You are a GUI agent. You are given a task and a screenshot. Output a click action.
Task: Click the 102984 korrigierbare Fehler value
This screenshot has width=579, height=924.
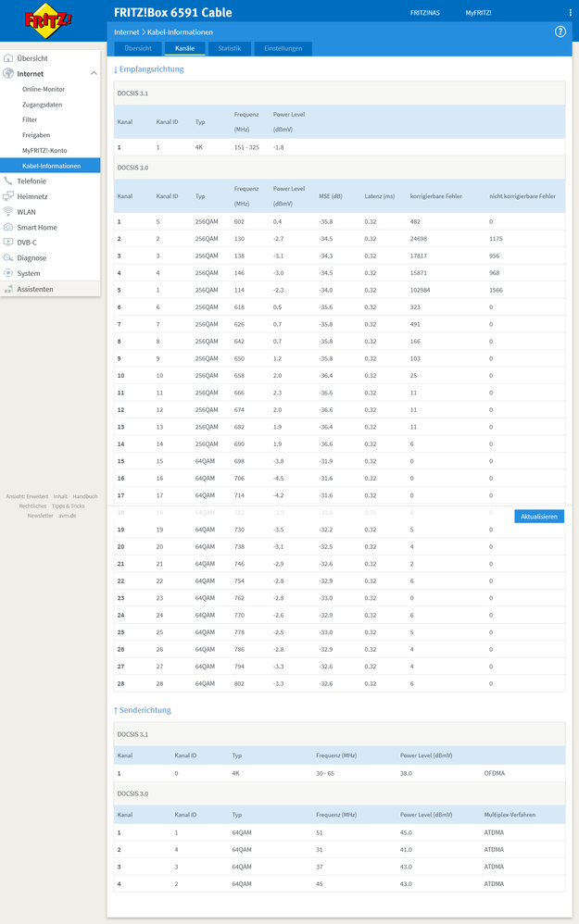[x=420, y=290]
